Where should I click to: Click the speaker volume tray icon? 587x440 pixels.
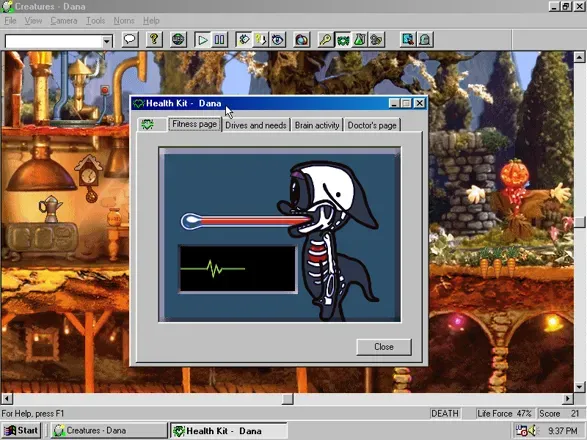tap(532, 431)
